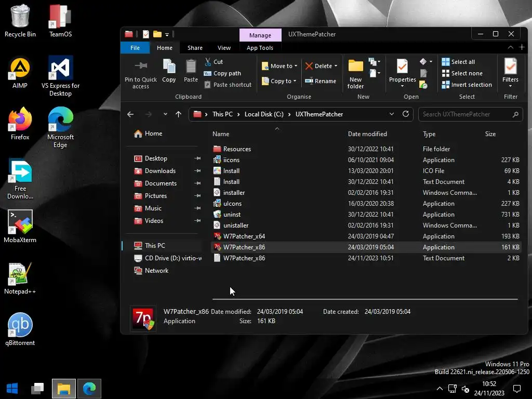Image resolution: width=532 pixels, height=399 pixels.
Task: Select the W7Patcher_x64 application file
Action: [366, 236]
